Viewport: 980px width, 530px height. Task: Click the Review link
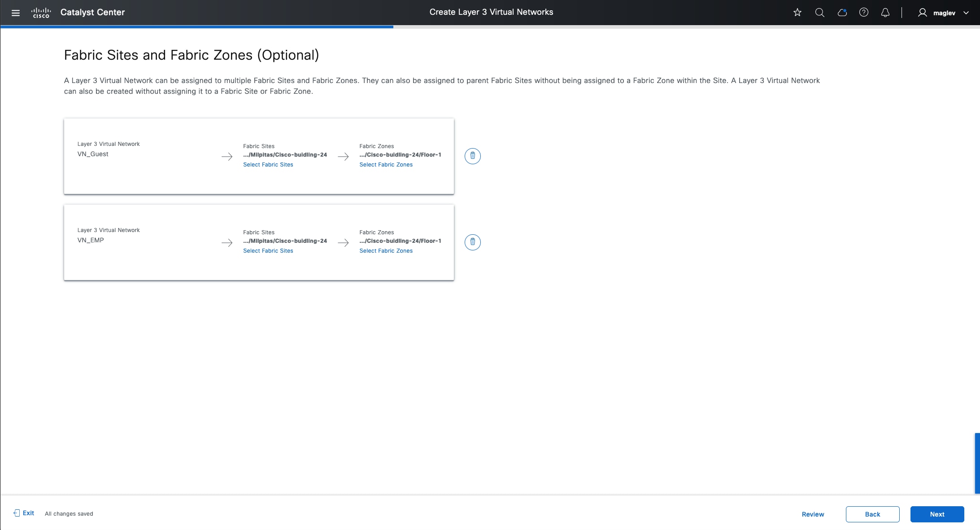click(813, 514)
